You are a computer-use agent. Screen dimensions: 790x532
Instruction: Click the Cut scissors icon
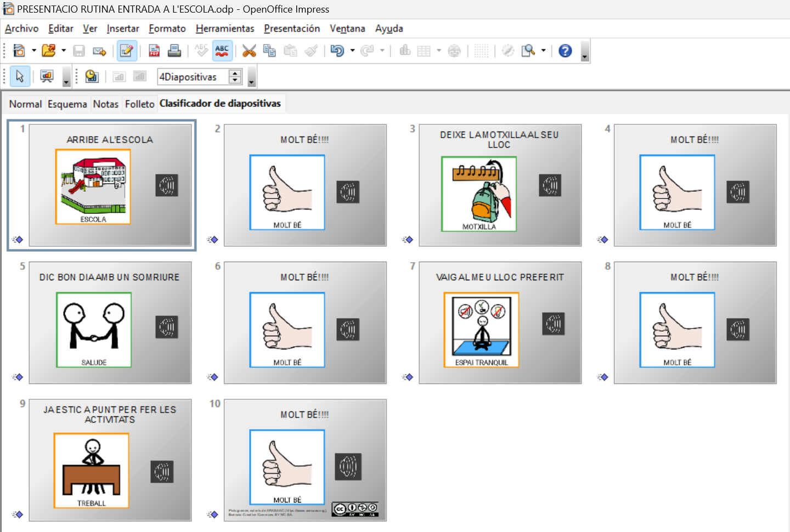point(249,50)
